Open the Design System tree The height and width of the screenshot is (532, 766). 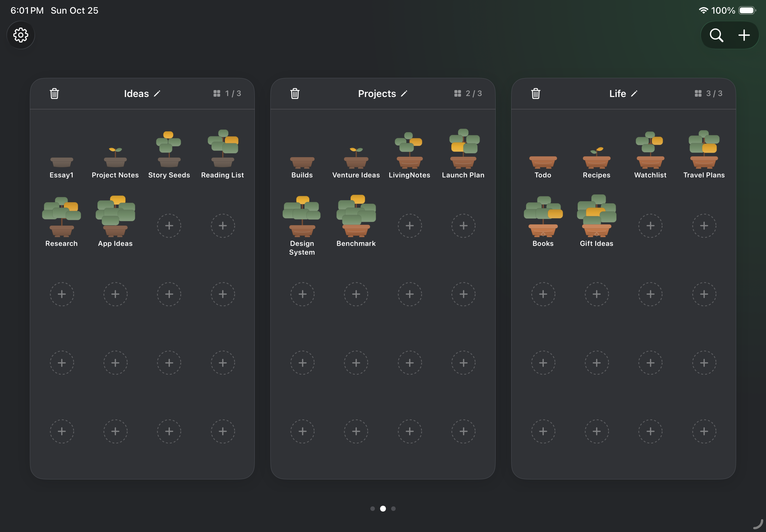pyautogui.click(x=302, y=216)
